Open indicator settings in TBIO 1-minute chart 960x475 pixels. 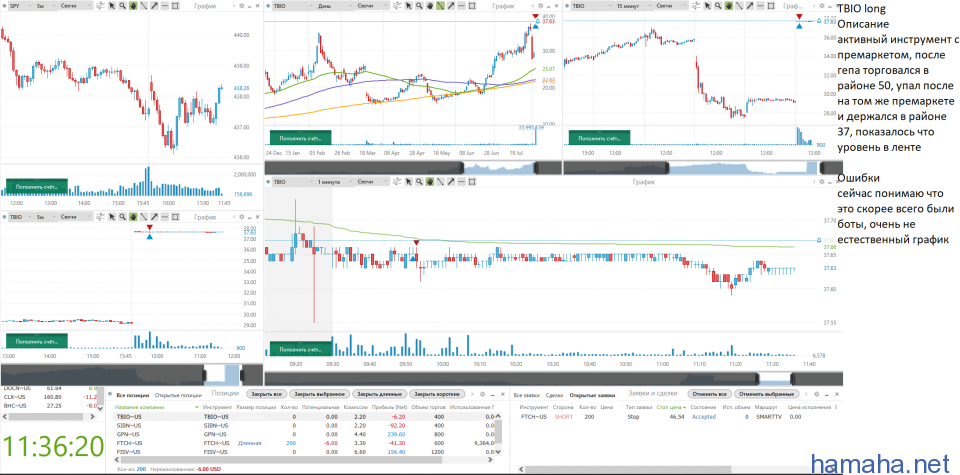pos(397,182)
